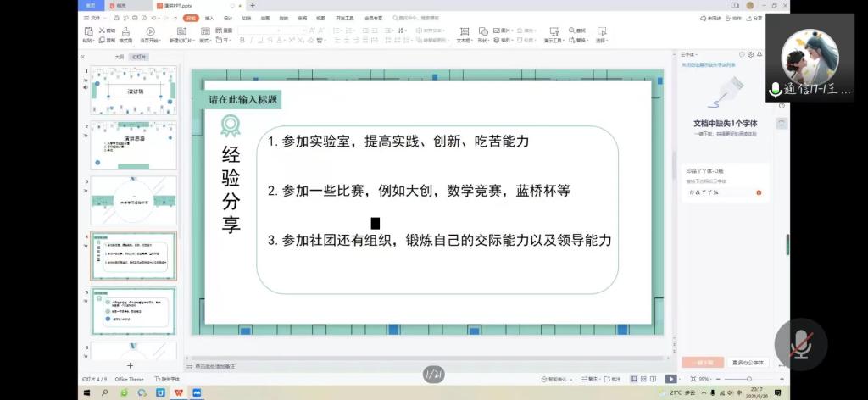
Task: Select slide 3 thumbnail in slide panel
Action: coord(134,200)
